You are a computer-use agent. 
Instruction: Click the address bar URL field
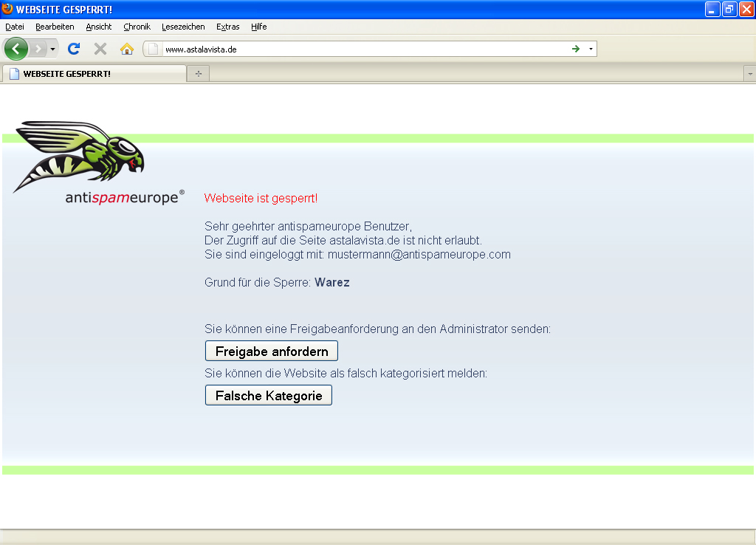click(362, 49)
